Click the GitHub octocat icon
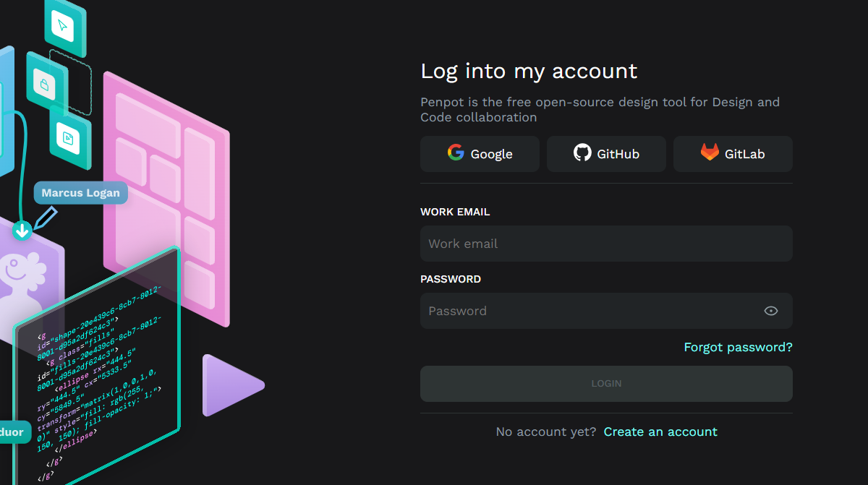The height and width of the screenshot is (485, 868). click(x=582, y=153)
